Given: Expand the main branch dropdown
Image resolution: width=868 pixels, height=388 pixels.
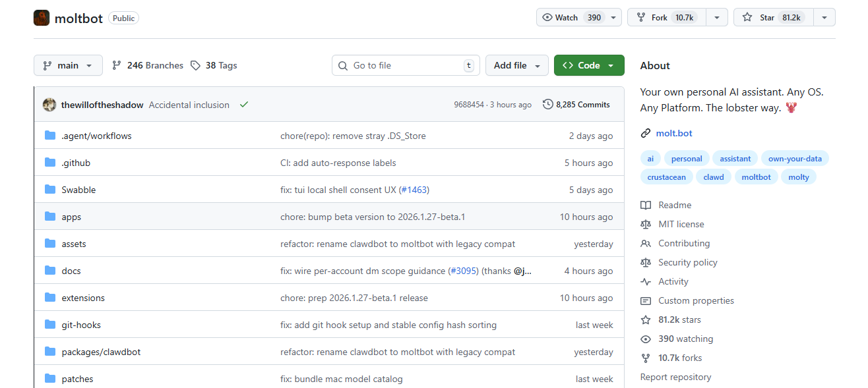Looking at the screenshot, I should click(68, 65).
